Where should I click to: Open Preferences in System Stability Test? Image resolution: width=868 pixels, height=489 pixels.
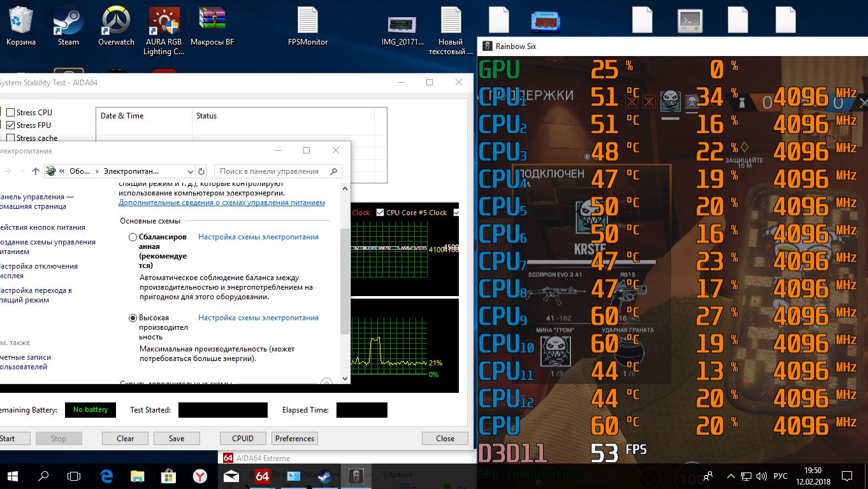294,438
